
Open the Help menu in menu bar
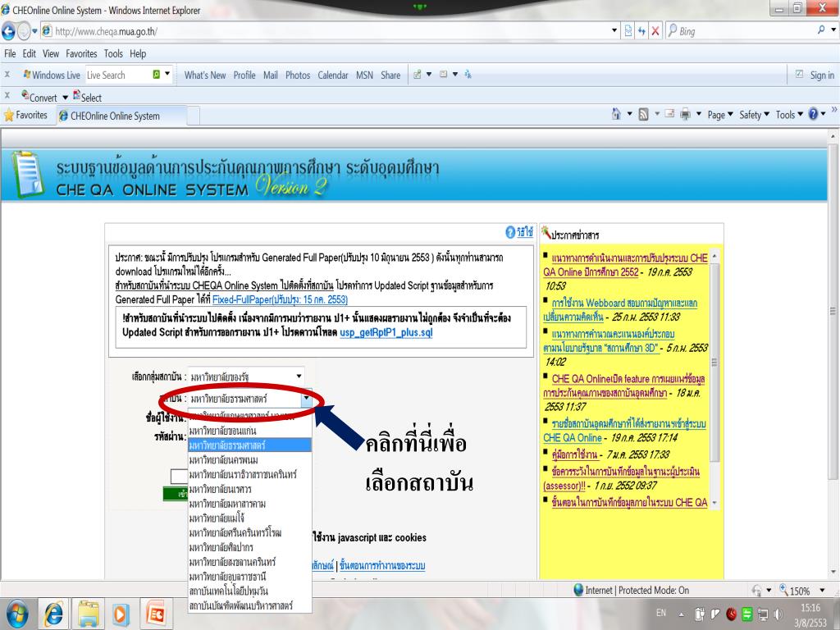138,53
